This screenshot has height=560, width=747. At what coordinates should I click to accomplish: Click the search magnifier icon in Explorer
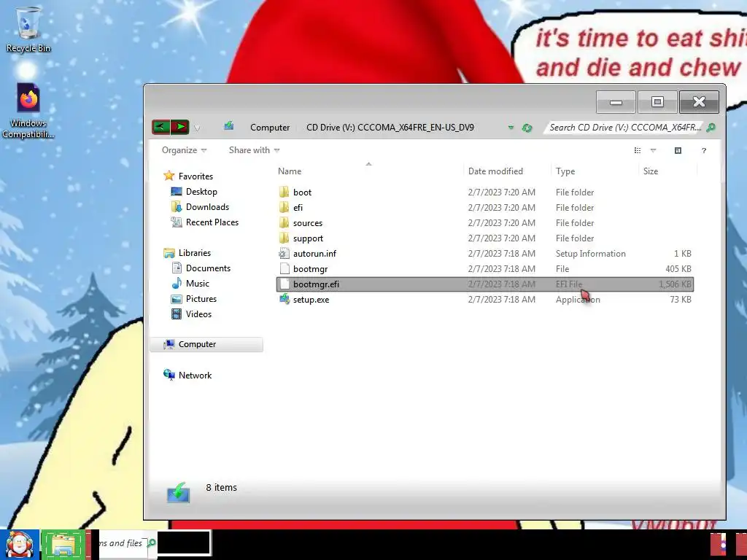(711, 128)
